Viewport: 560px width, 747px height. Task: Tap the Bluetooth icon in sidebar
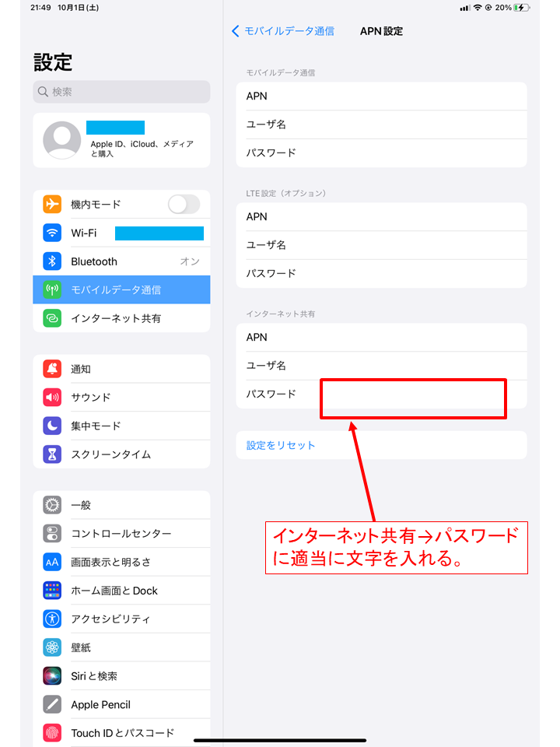52,261
